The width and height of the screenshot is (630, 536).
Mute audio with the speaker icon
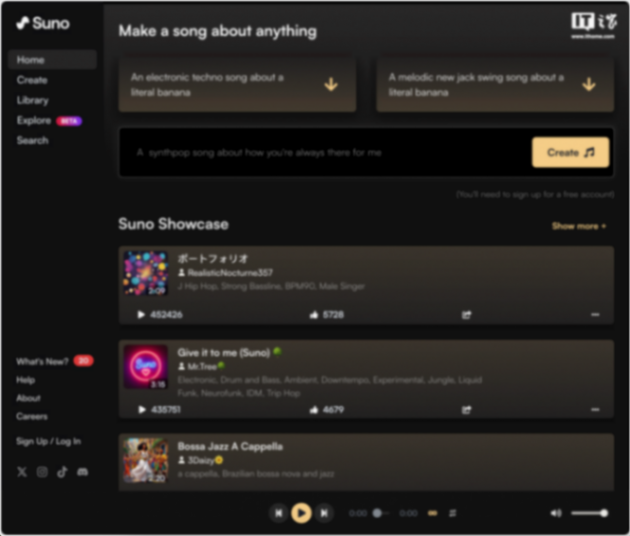(x=556, y=513)
